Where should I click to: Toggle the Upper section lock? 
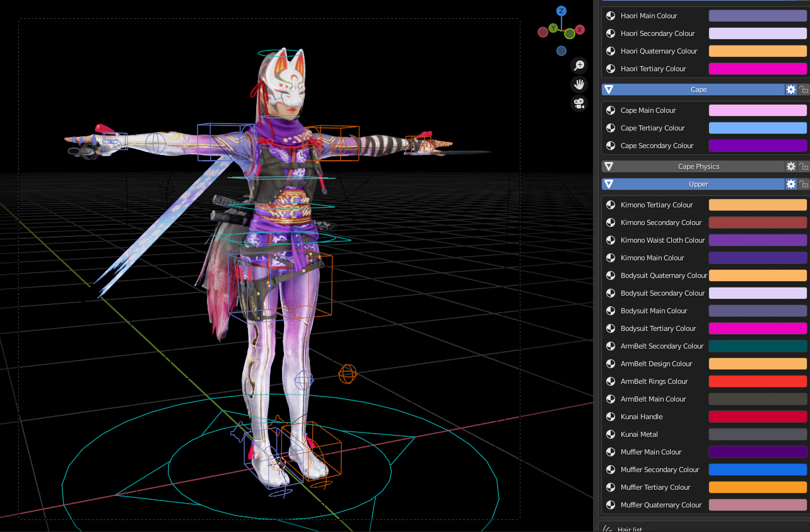coord(803,184)
